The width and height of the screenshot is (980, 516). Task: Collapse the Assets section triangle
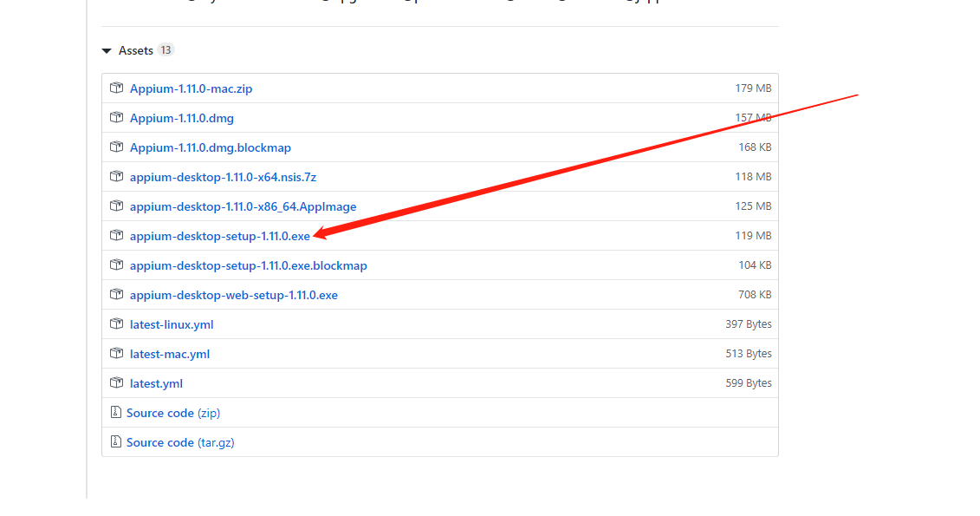[x=107, y=50]
